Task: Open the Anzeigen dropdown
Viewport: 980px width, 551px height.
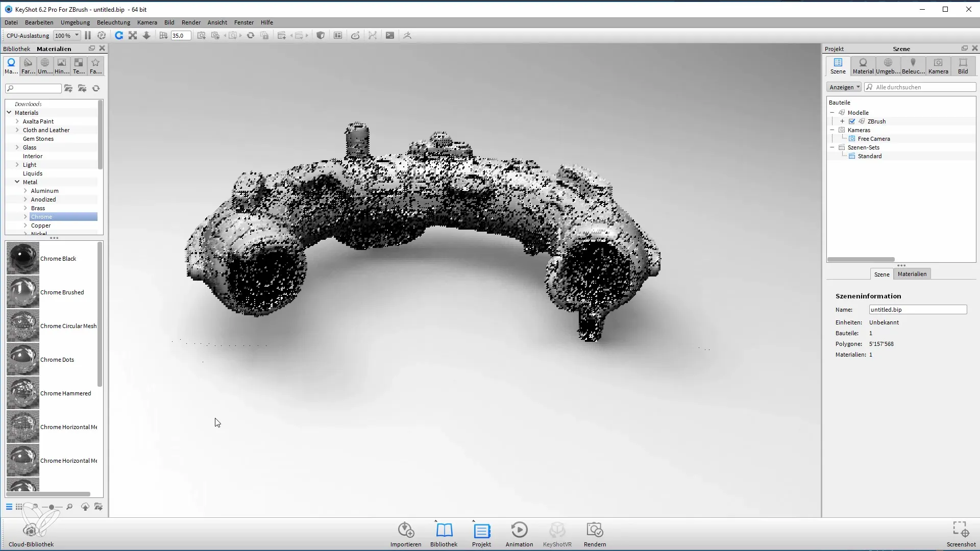Action: coord(844,87)
